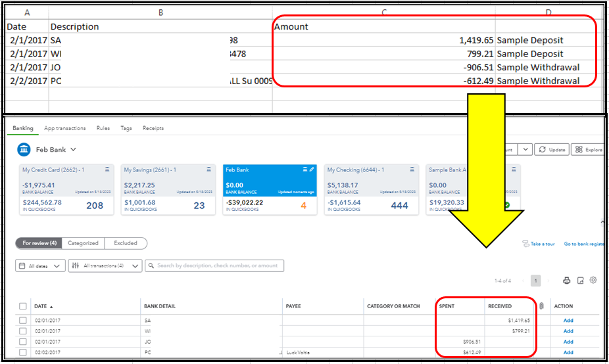Image resolution: width=609 pixels, height=364 pixels.
Task: Click the SPENT column header
Action: (x=447, y=306)
